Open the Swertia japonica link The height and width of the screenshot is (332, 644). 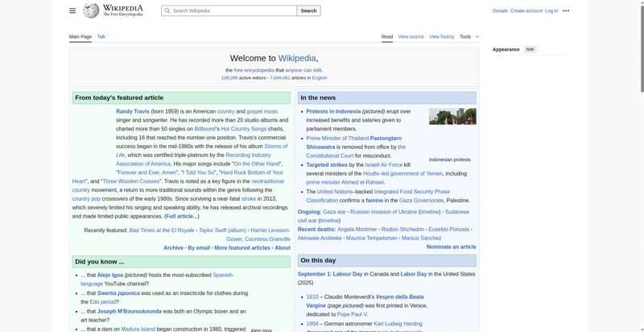(x=118, y=293)
